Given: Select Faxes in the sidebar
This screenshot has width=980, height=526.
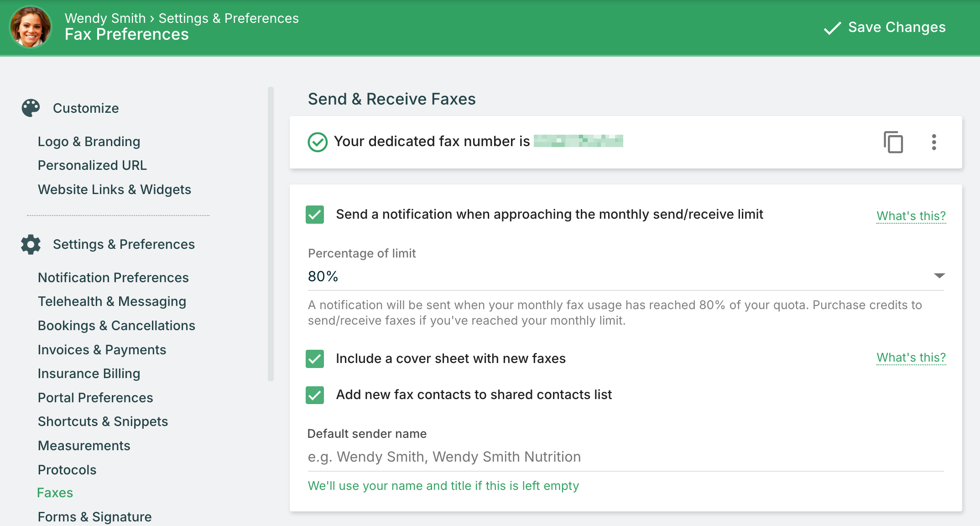Looking at the screenshot, I should [55, 493].
